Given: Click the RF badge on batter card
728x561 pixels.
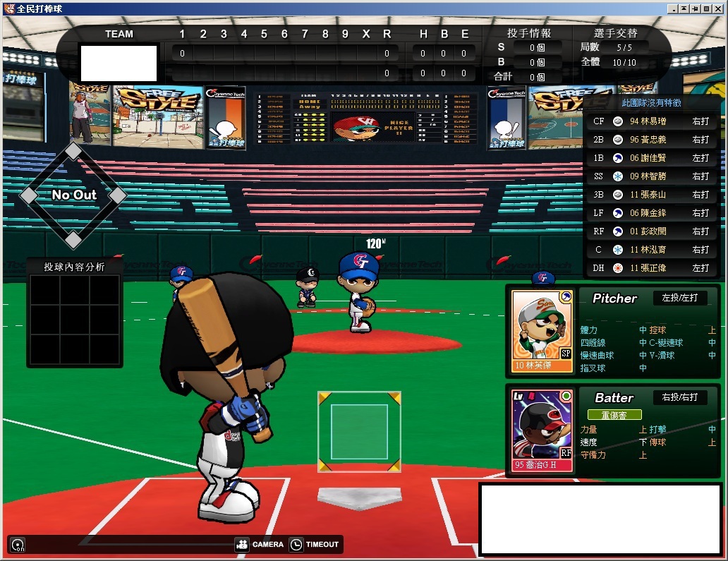Looking at the screenshot, I should pyautogui.click(x=566, y=453).
